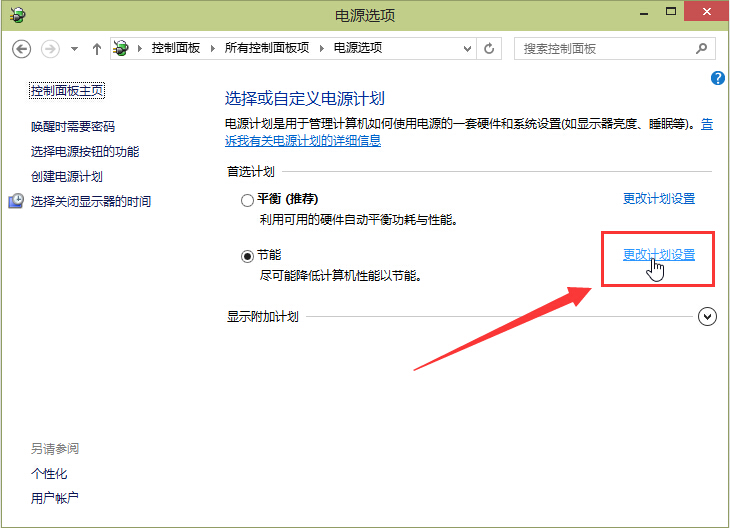
Task: Click the refresh button in address bar
Action: [x=489, y=48]
